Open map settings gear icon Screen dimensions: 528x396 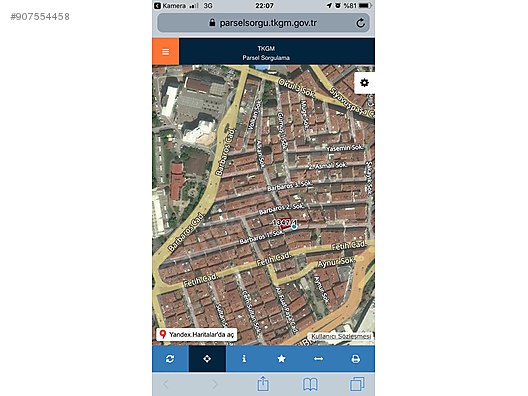(364, 83)
